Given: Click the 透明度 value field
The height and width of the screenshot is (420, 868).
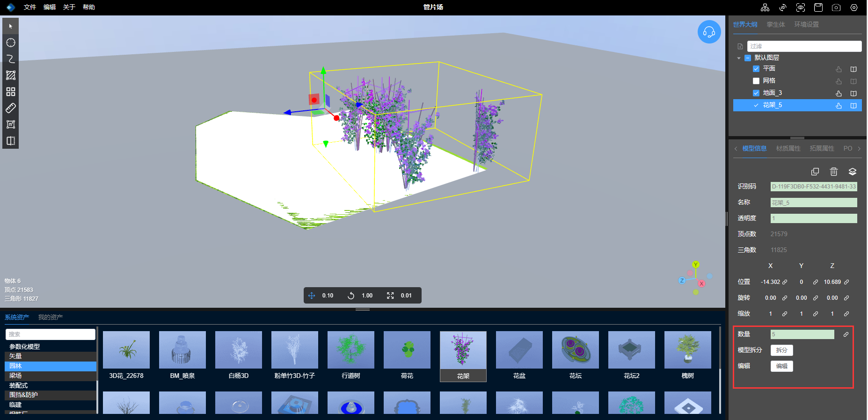Looking at the screenshot, I should (x=814, y=218).
